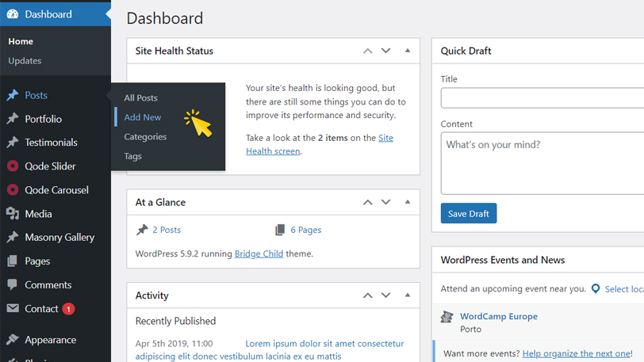Click the Quick Draft Title field
Image resolution: width=644 pixels, height=362 pixels.
[542, 97]
